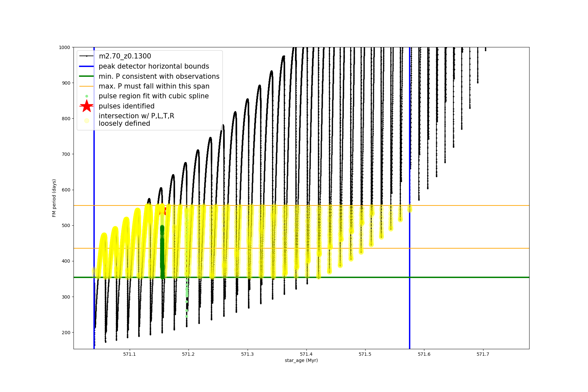Select 'peak detector horizontal bounds' legend text
The width and height of the screenshot is (588, 392).
pos(154,66)
